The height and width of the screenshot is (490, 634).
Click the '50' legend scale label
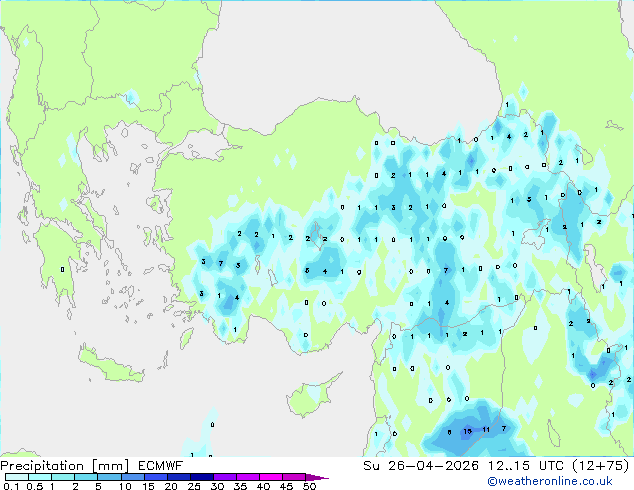click(309, 486)
